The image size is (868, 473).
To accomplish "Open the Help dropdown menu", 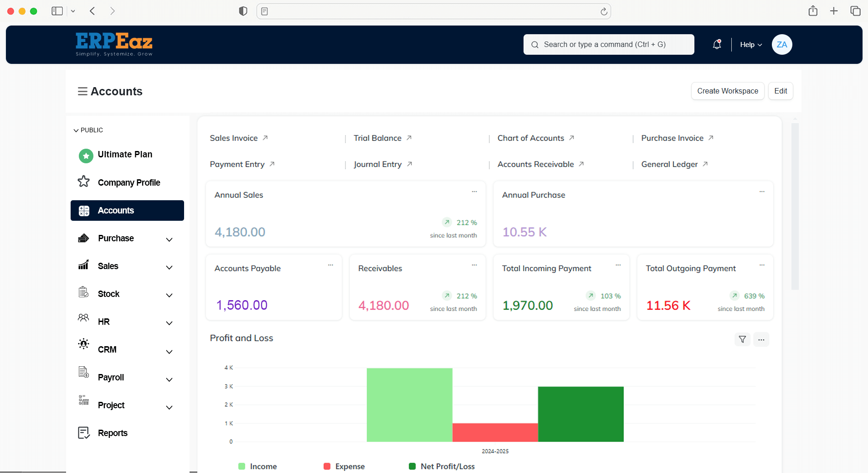I will tap(750, 45).
